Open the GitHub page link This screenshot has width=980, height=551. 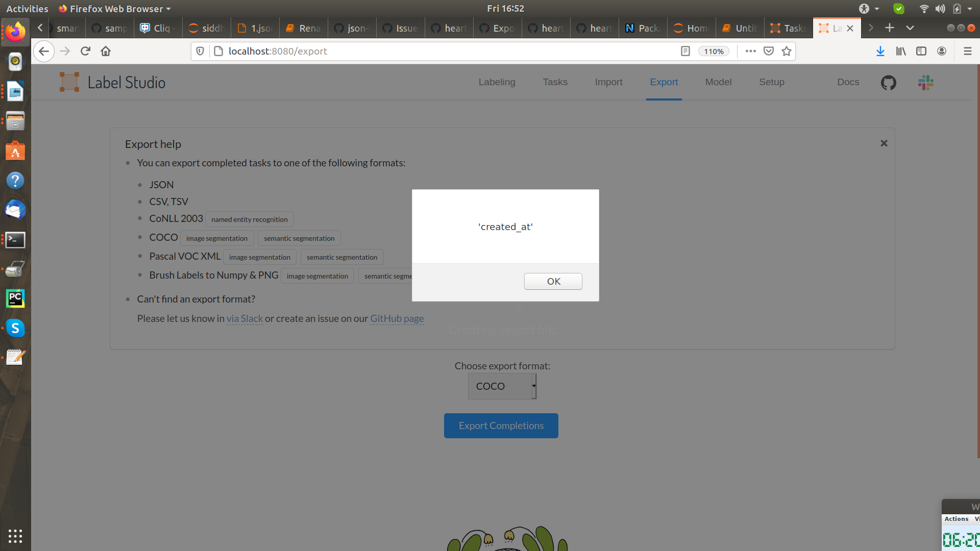pos(397,318)
